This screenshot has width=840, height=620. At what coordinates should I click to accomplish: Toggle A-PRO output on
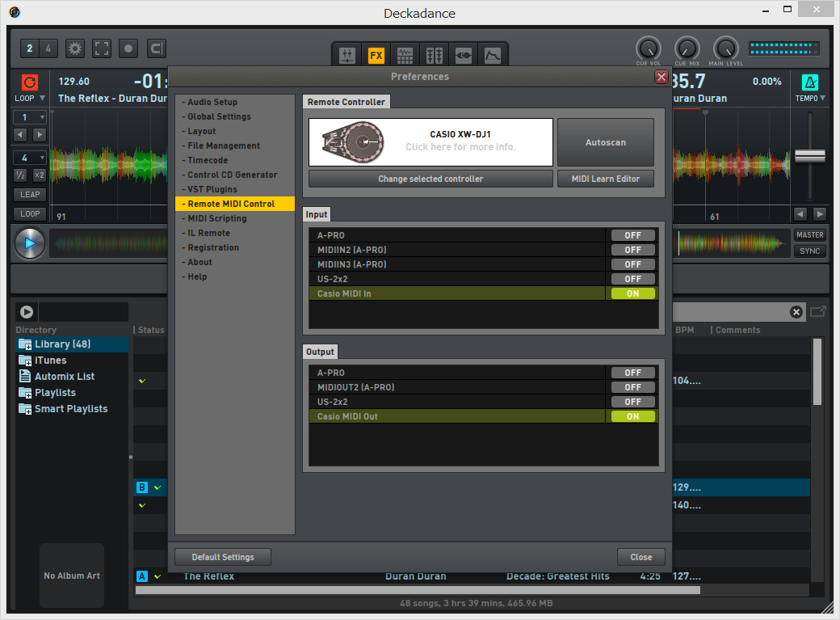[x=632, y=373]
